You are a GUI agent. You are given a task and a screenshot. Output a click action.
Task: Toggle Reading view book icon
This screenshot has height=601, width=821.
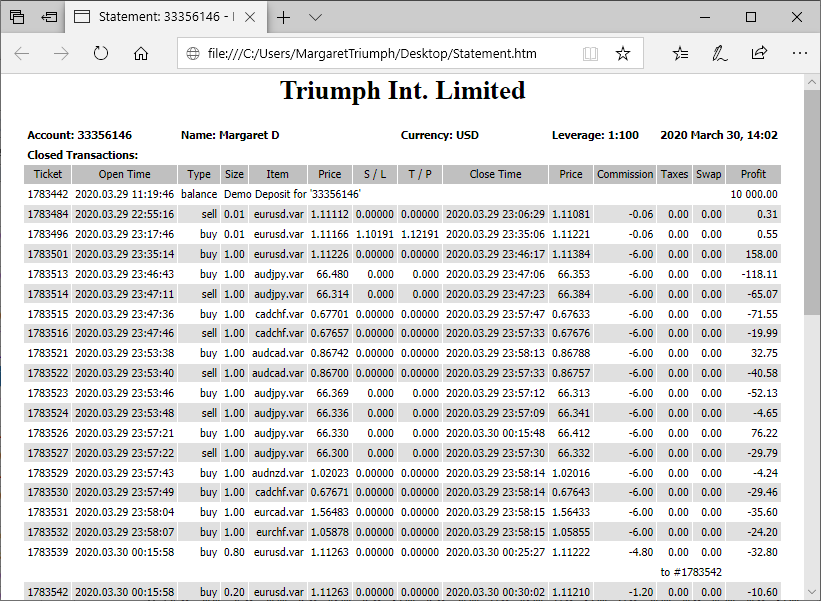coord(590,53)
